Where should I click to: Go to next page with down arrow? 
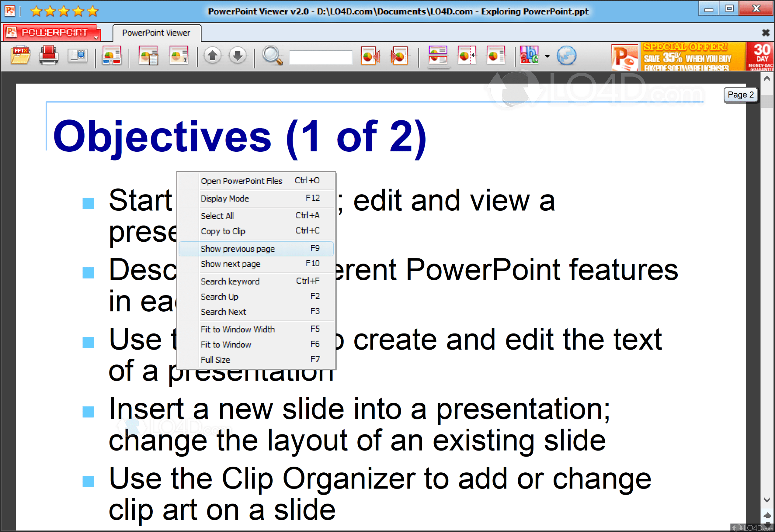(x=238, y=55)
